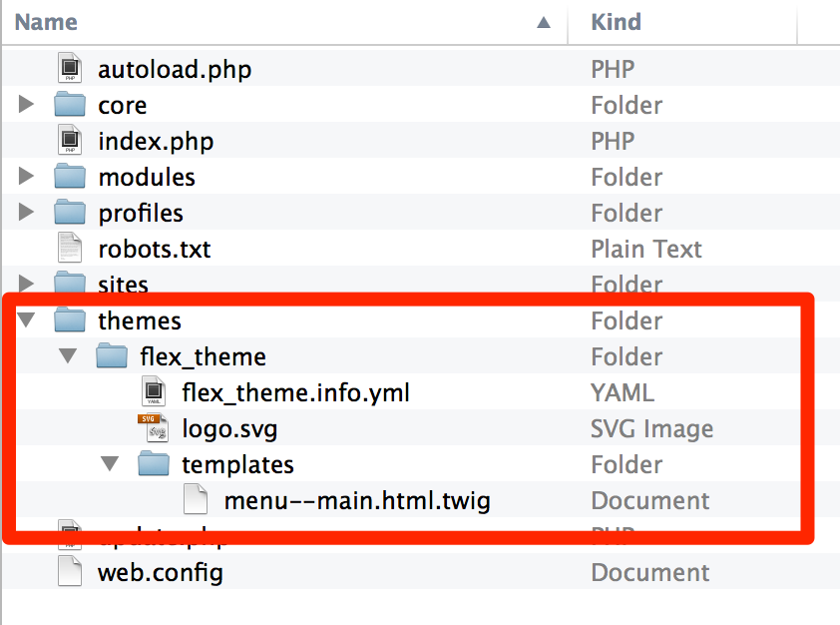840x625 pixels.
Task: Click Folder kind for the templates row
Action: (627, 464)
